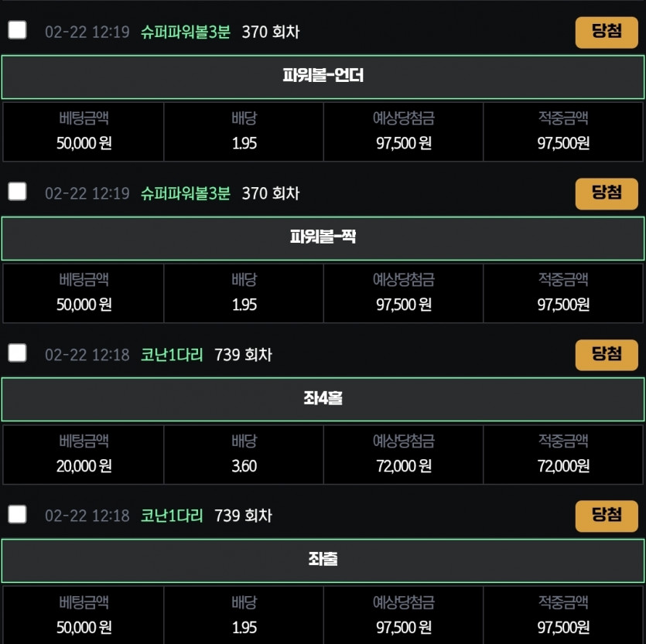Click 당첨 button on 좌4홀 entry
646x644 pixels.
[x=607, y=355]
